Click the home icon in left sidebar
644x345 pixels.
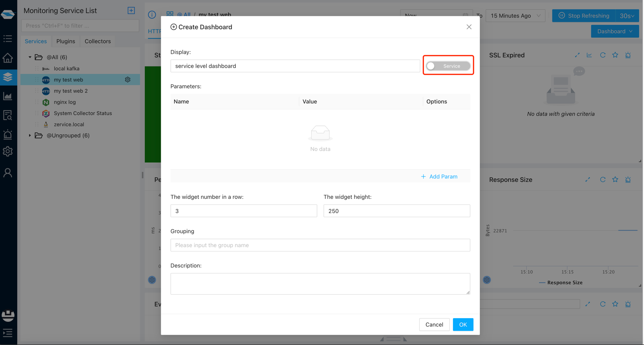pyautogui.click(x=8, y=58)
